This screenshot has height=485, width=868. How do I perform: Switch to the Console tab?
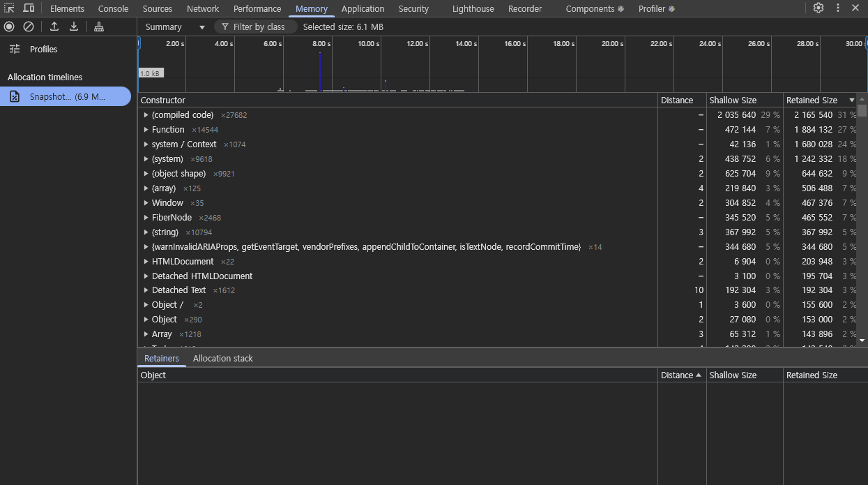click(x=113, y=9)
